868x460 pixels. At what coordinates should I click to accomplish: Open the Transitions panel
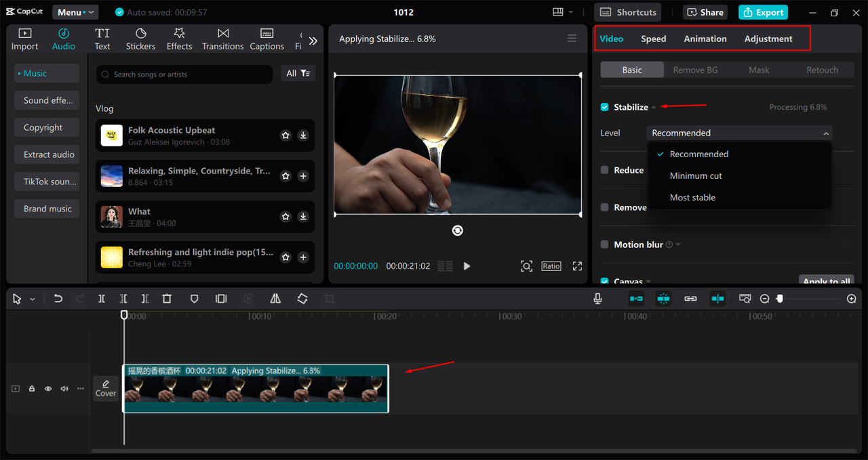(x=222, y=39)
